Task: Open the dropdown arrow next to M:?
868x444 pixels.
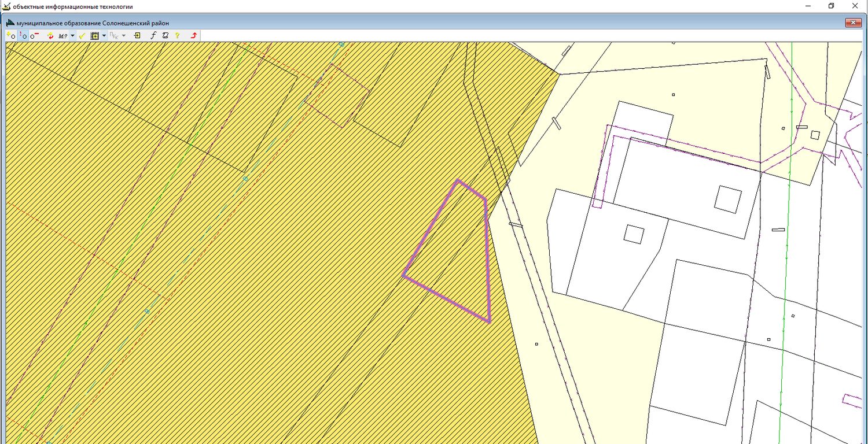Action: click(x=72, y=35)
